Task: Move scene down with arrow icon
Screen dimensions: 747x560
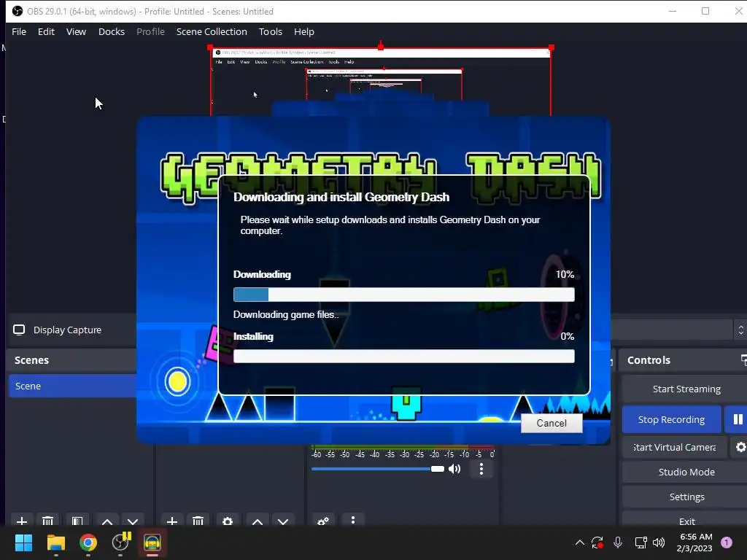Action: point(133,521)
